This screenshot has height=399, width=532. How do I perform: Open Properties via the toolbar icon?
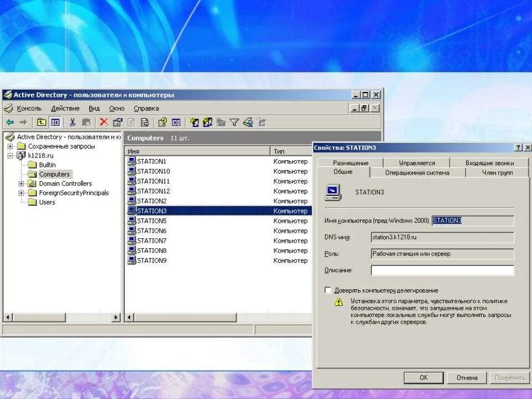[x=117, y=122]
